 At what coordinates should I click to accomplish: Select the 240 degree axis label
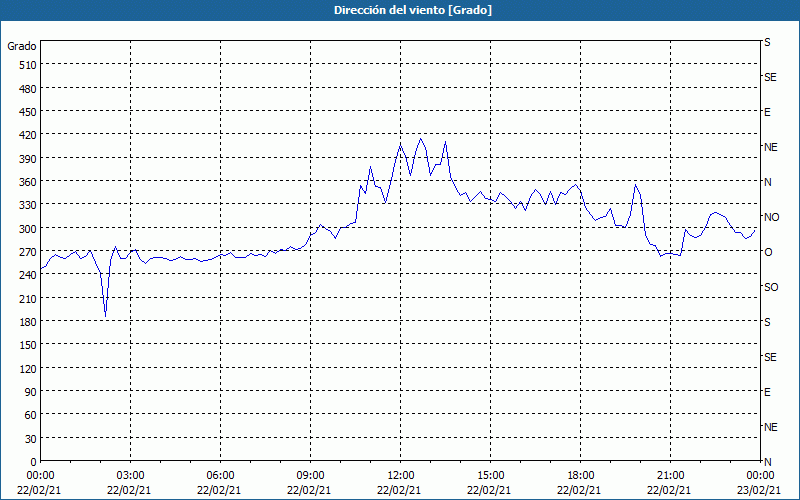pyautogui.click(x=28, y=275)
